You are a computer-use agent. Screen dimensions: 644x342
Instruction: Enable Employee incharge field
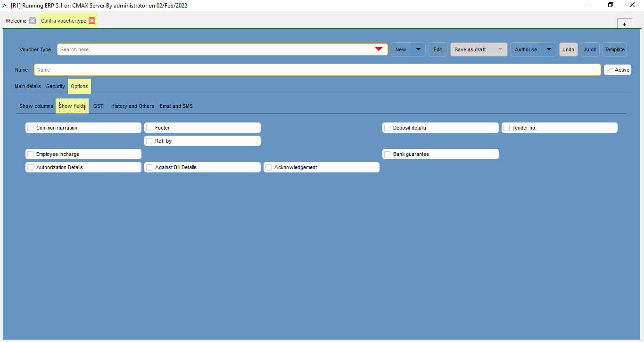click(x=31, y=154)
